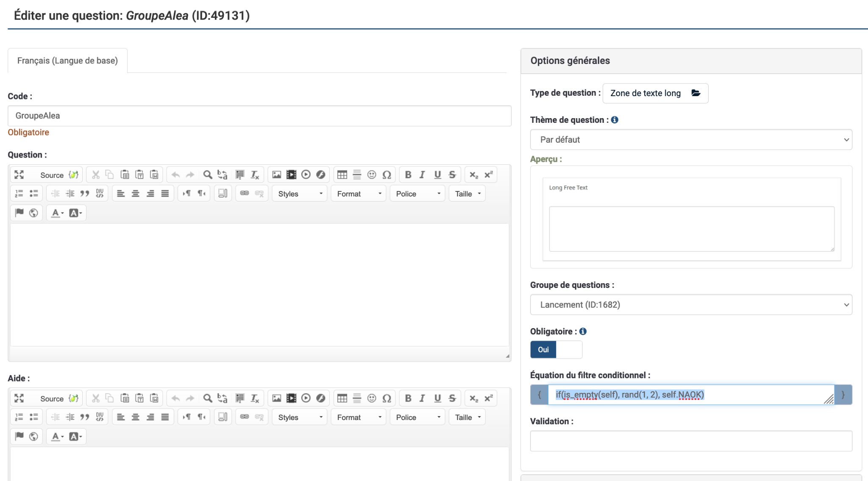The height and width of the screenshot is (481, 868).
Task: Click strikethrough in Aide editor toolbar
Action: click(x=452, y=398)
